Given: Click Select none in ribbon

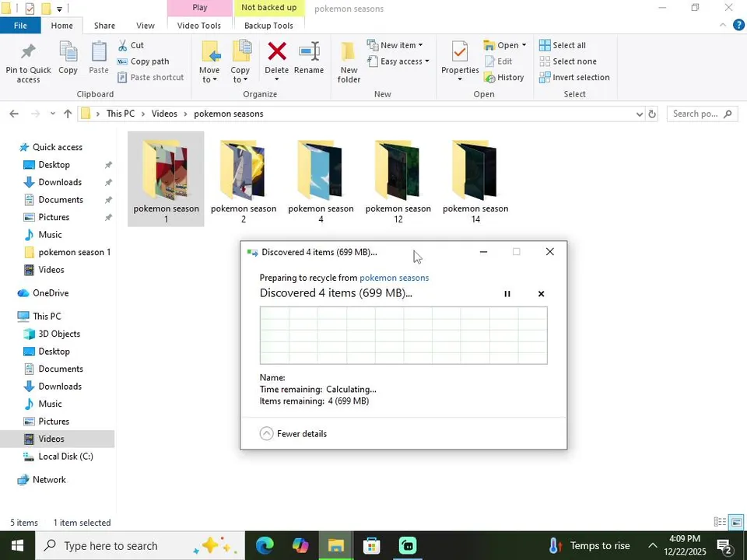Looking at the screenshot, I should click(x=568, y=61).
